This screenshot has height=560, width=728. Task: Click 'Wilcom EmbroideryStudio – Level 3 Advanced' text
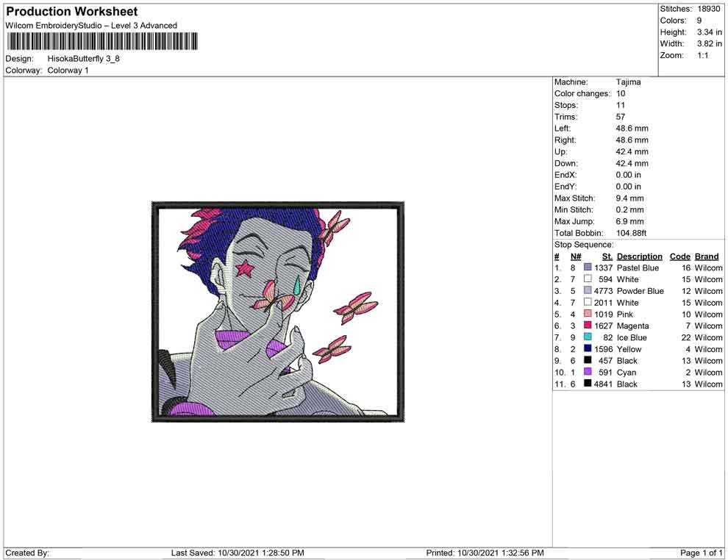point(91,26)
